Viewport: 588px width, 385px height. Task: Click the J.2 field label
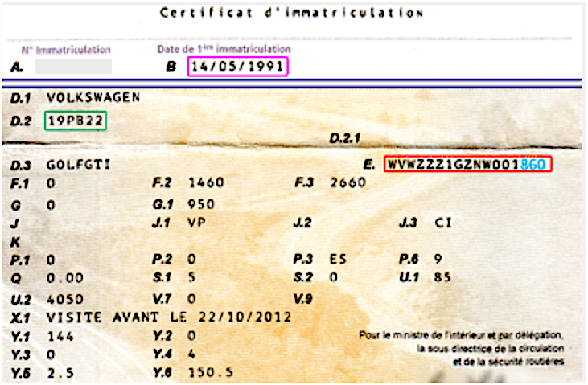[303, 223]
